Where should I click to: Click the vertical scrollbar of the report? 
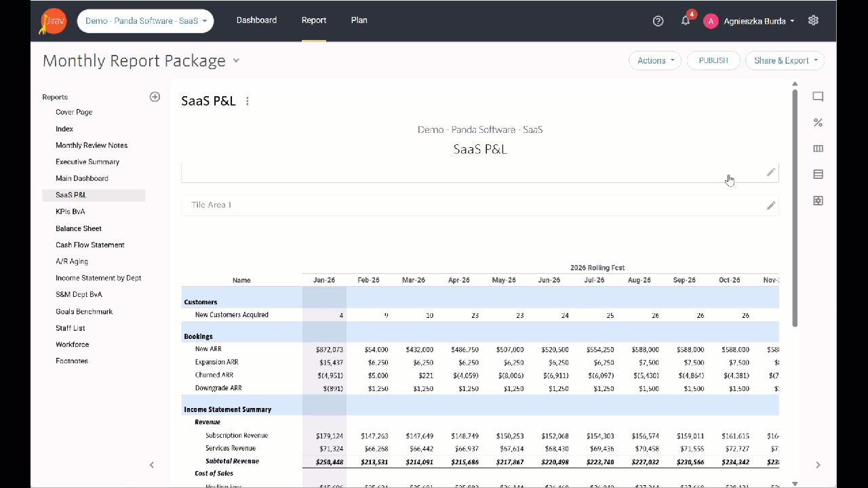pyautogui.click(x=795, y=203)
